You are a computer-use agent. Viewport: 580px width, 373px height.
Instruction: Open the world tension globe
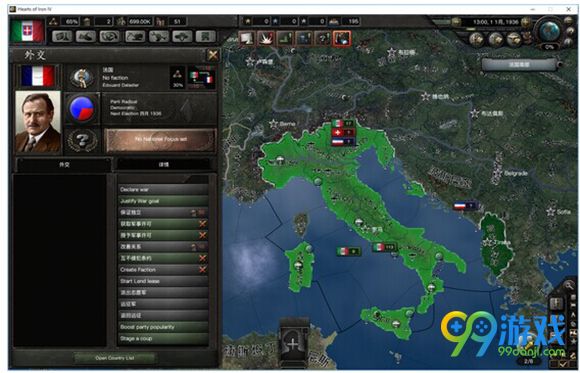549,31
